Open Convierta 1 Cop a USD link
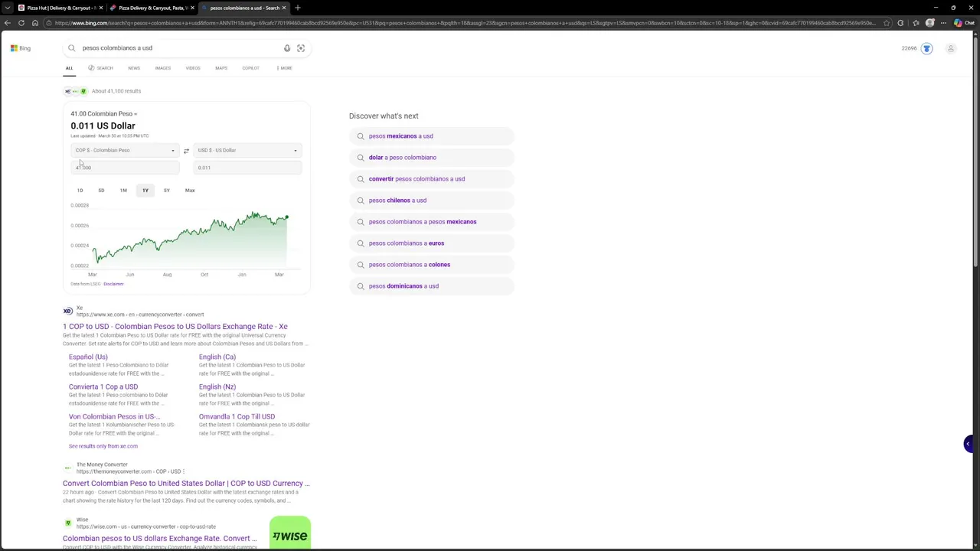980x551 pixels. coord(103,386)
